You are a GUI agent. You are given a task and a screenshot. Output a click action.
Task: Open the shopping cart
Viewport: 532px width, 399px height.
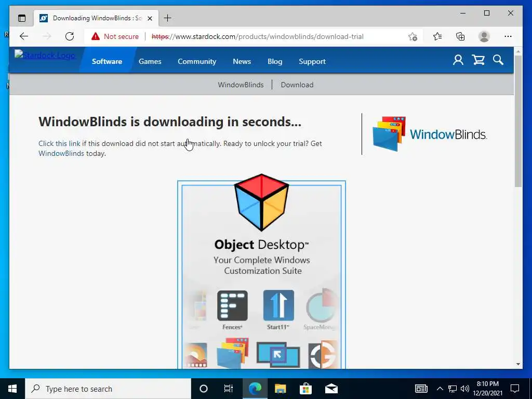(478, 60)
